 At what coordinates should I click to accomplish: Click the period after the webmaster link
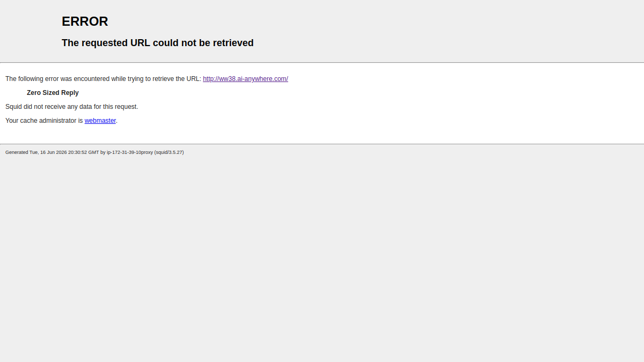pyautogui.click(x=117, y=121)
